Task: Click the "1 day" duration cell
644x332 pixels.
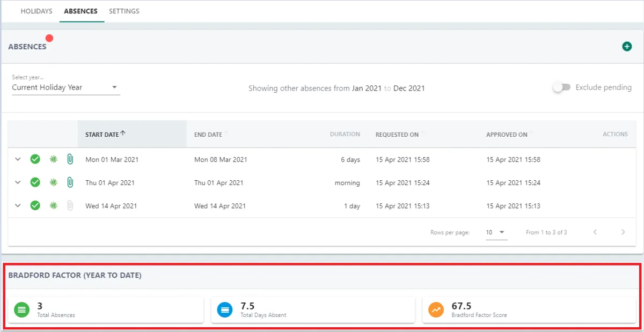Action: [x=352, y=206]
